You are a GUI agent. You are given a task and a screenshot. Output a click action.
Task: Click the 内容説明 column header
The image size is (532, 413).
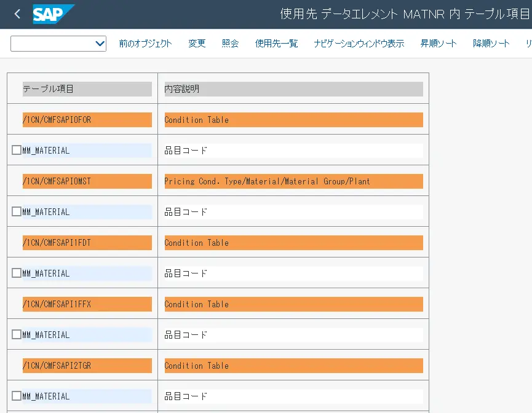coord(182,89)
